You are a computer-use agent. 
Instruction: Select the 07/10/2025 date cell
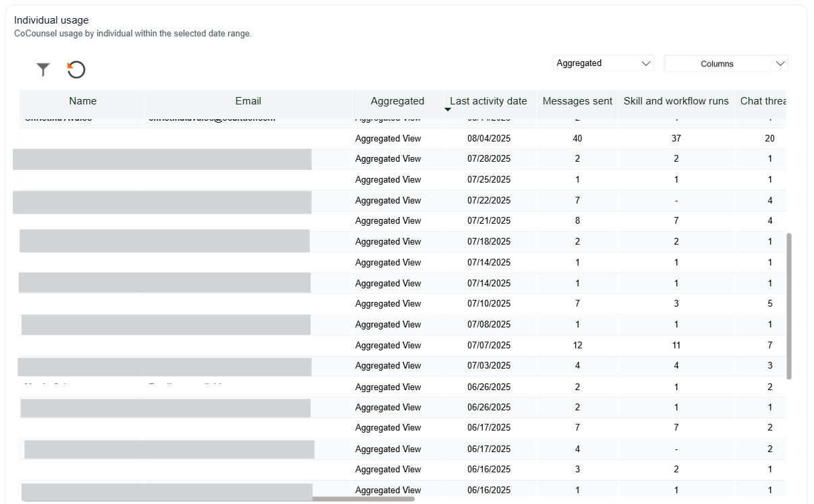(488, 304)
